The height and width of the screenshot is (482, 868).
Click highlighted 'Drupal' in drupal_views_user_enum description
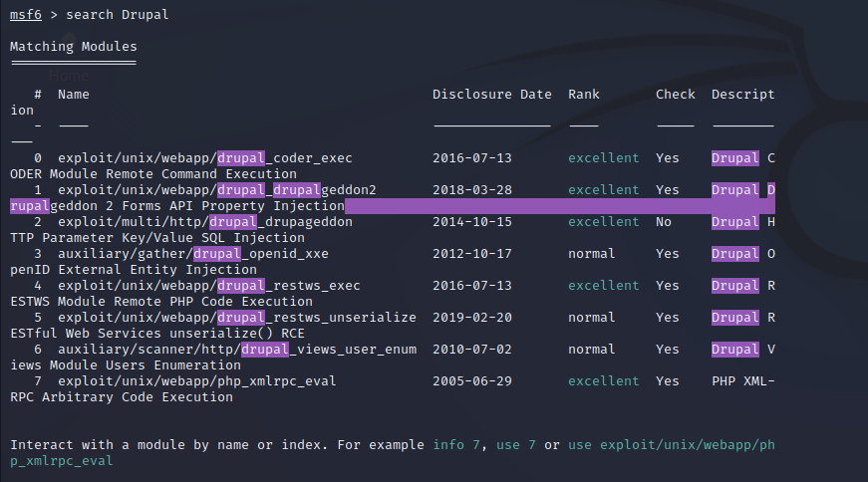coord(735,350)
